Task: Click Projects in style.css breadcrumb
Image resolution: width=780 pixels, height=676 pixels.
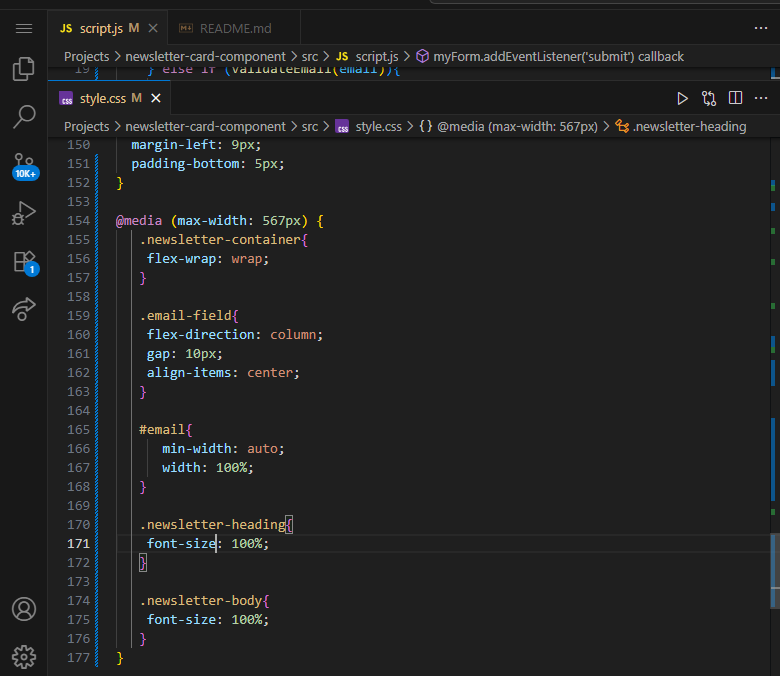Action: pos(87,127)
